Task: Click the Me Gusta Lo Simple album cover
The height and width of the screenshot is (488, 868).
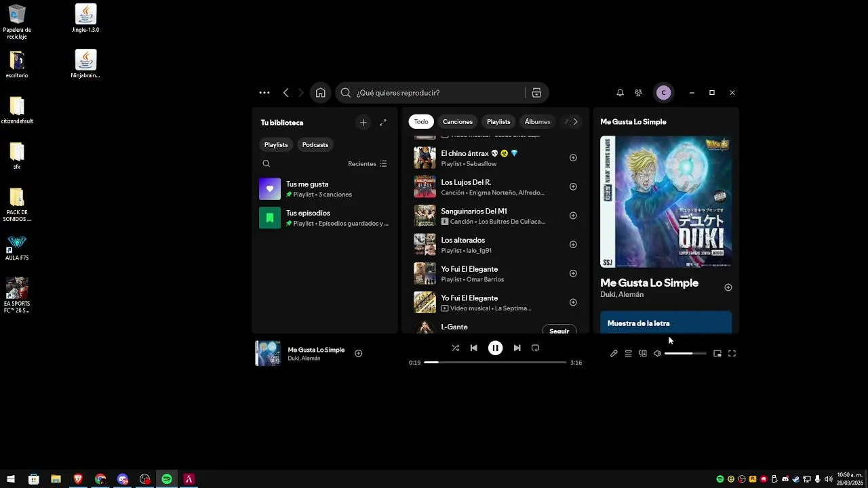Action: coord(666,202)
